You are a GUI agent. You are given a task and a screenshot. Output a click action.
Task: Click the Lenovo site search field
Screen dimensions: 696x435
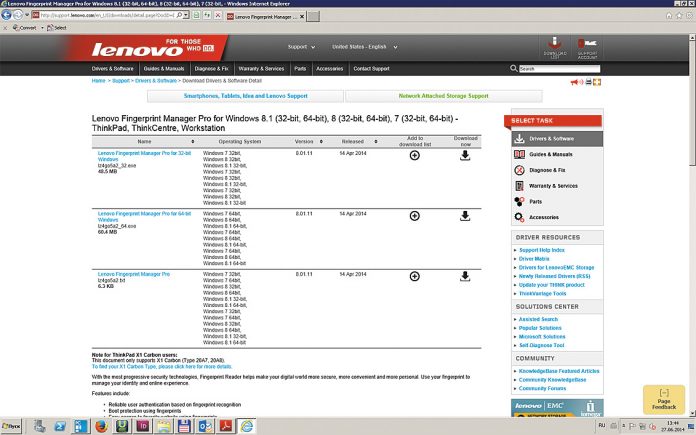[555, 69]
